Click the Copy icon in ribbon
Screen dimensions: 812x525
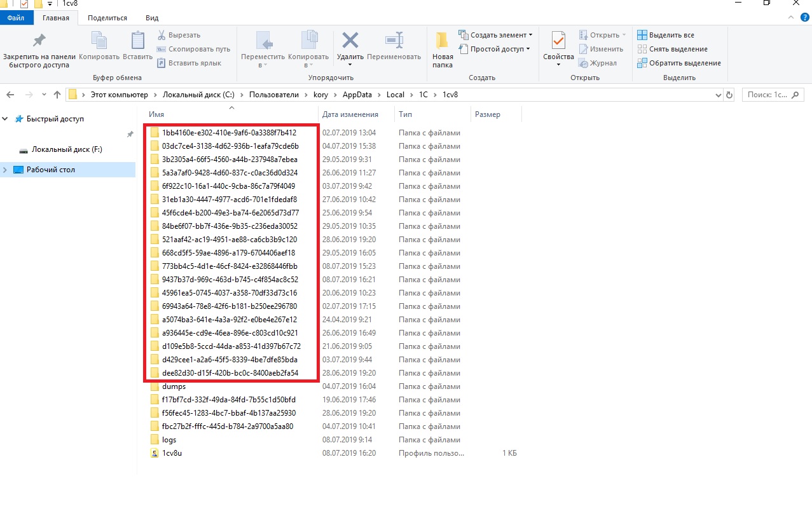point(99,41)
